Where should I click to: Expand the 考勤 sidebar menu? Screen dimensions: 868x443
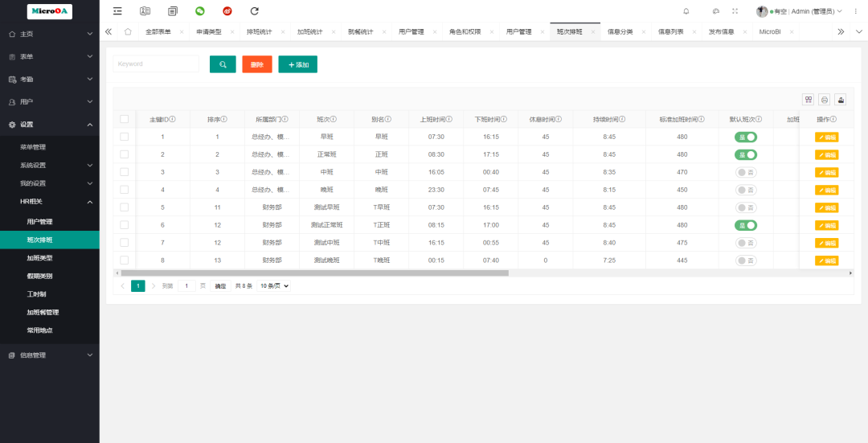50,79
